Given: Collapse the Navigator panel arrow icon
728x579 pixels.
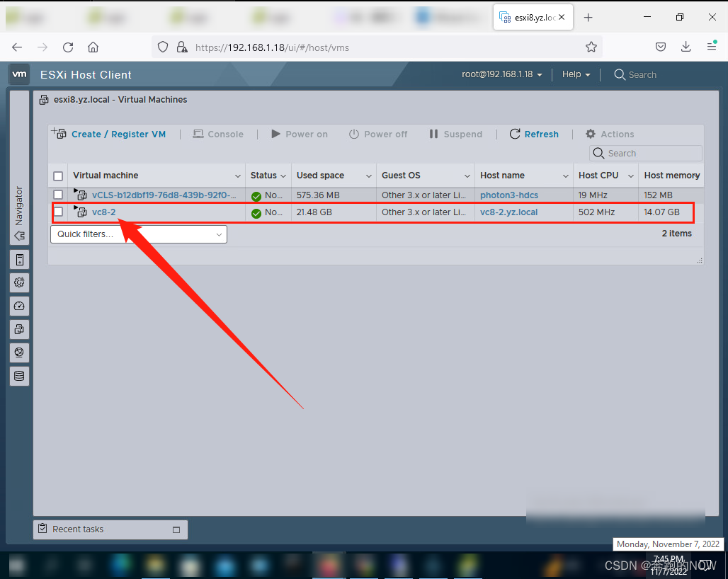Looking at the screenshot, I should (x=20, y=236).
